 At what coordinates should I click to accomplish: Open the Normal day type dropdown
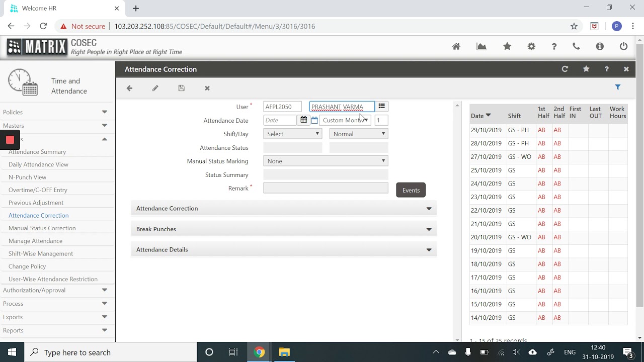coord(359,134)
